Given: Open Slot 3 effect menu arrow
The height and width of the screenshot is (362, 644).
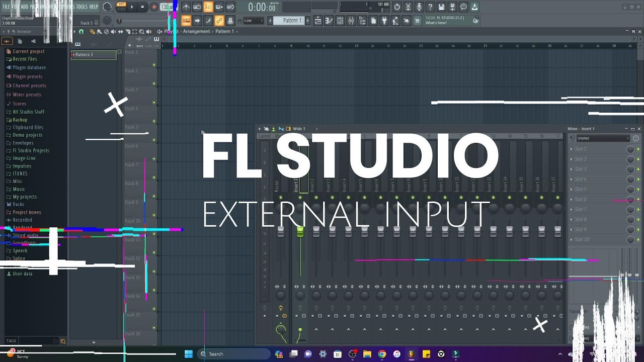Looking at the screenshot, I should coord(571,169).
